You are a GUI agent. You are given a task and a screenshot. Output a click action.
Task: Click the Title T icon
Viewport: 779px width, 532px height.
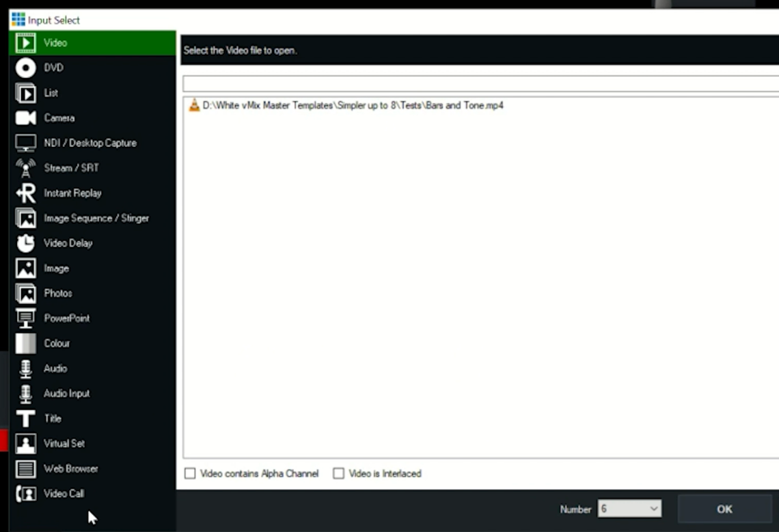tap(25, 419)
